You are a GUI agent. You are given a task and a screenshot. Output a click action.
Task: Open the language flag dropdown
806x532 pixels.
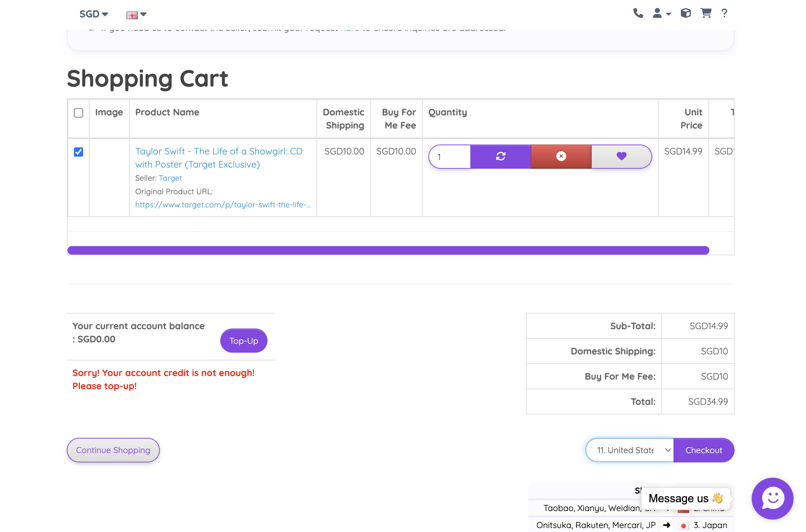pos(136,15)
